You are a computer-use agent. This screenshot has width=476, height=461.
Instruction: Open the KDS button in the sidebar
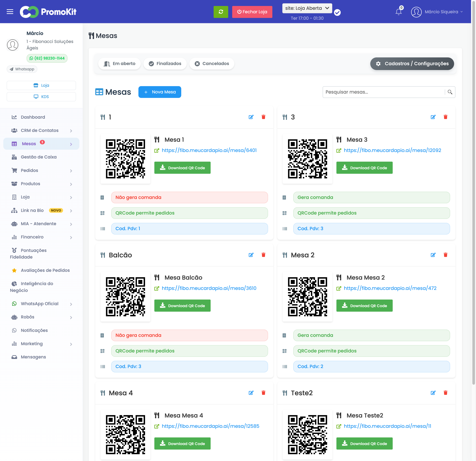tap(41, 97)
